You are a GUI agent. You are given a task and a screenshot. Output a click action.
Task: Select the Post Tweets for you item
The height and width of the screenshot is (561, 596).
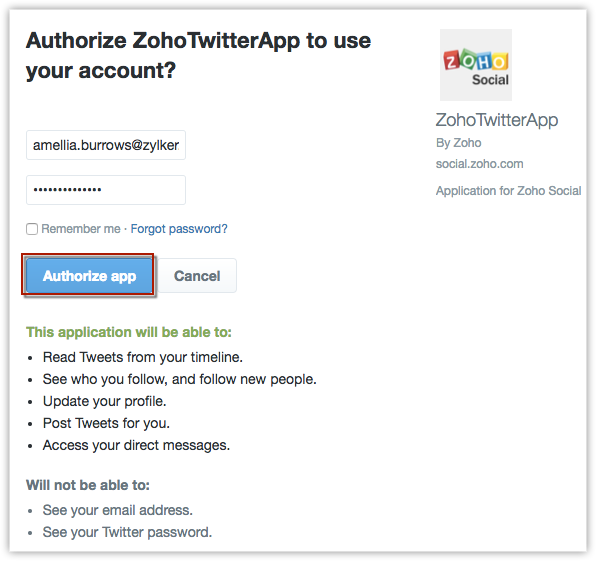[106, 423]
